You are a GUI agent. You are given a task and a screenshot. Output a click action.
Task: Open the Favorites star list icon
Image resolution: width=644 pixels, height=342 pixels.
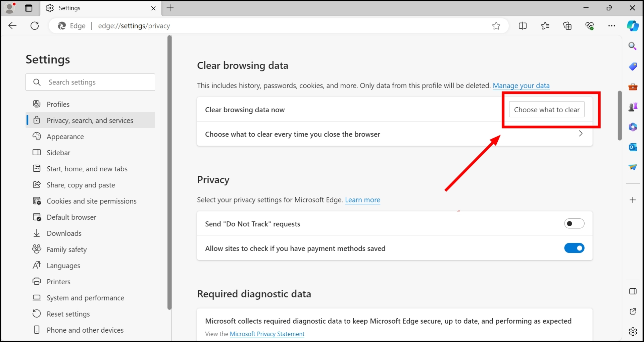pyautogui.click(x=545, y=26)
